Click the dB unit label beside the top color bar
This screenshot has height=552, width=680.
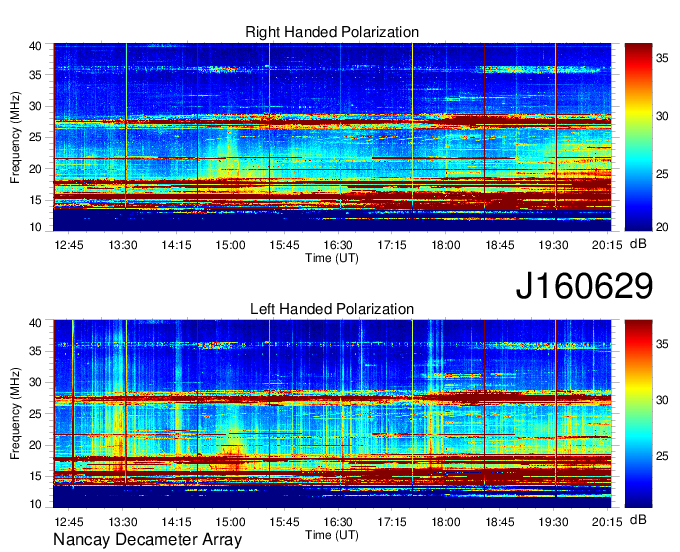coord(638,244)
